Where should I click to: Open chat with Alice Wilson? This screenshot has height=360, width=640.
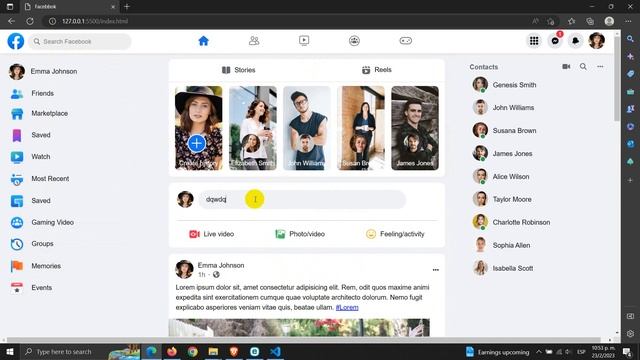coord(501,176)
